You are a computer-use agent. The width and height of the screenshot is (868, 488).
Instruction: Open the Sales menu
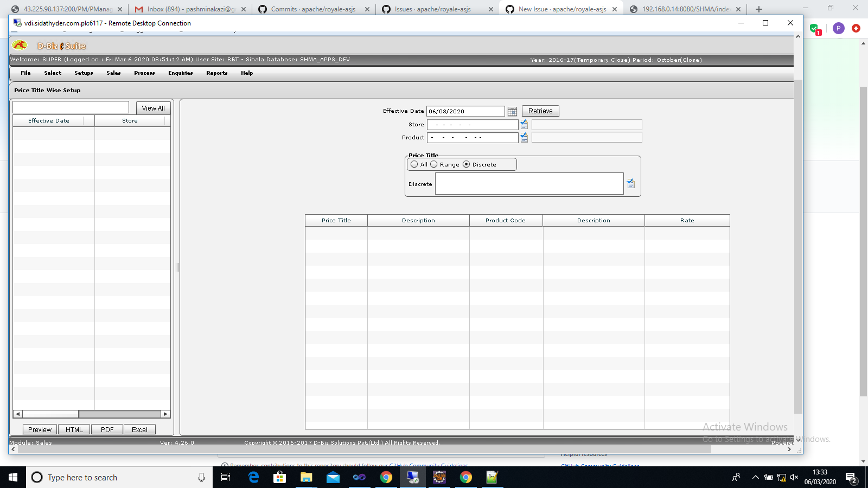[x=113, y=73]
